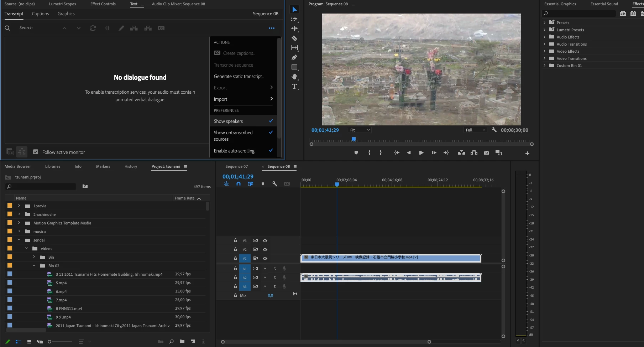Add a marker in Program monitor
Image resolution: width=644 pixels, height=347 pixels.
coord(356,153)
